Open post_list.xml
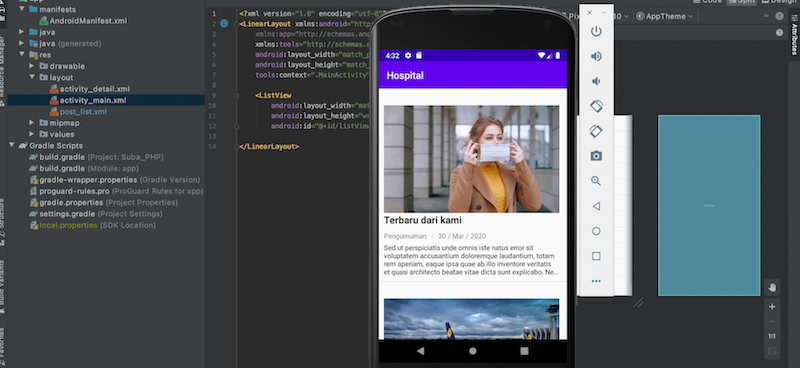The width and height of the screenshot is (800, 368). (79, 111)
